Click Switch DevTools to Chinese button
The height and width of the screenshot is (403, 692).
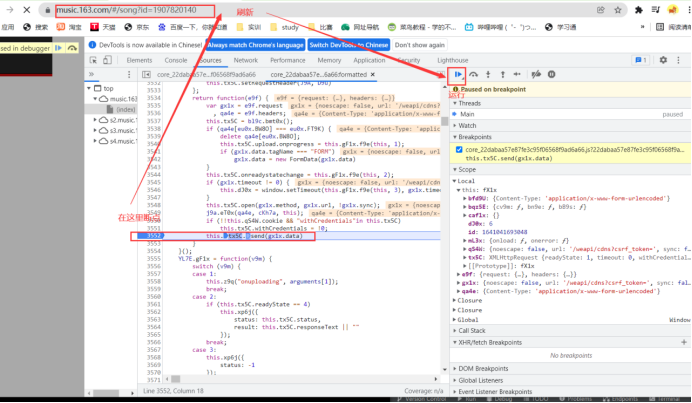pos(349,45)
